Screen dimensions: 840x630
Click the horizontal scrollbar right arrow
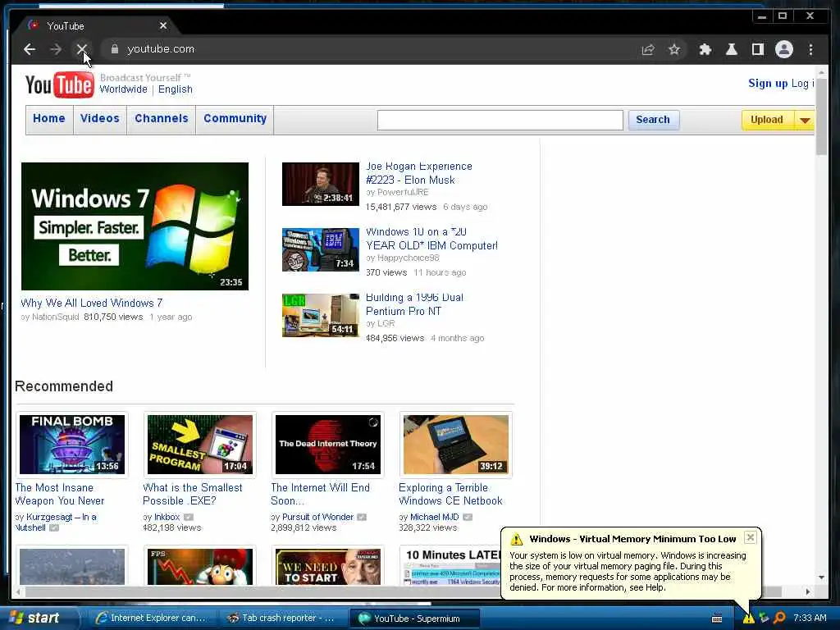(808, 591)
